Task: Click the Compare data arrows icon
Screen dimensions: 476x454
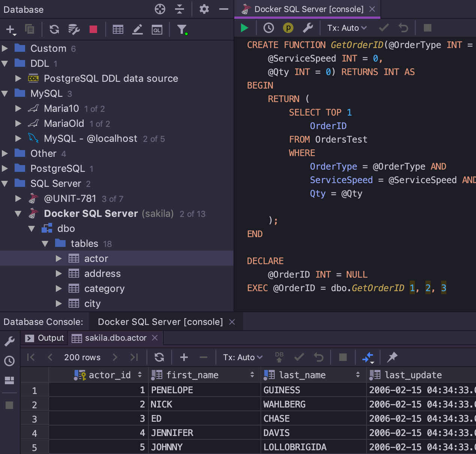Action: (368, 358)
